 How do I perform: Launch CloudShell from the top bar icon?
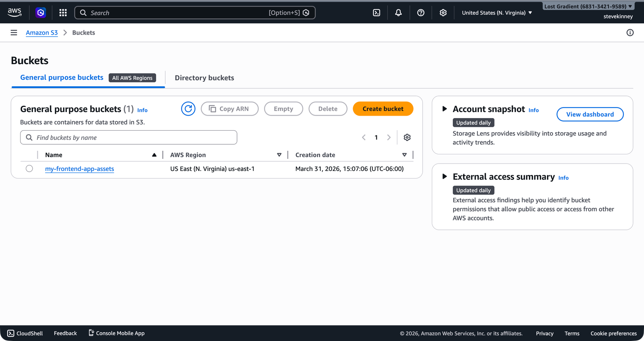pos(376,13)
